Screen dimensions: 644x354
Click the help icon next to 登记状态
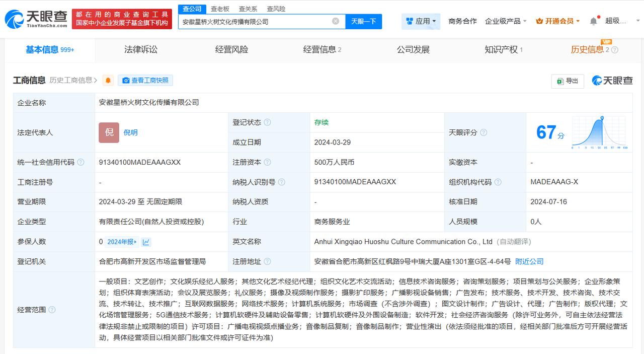[x=267, y=122]
